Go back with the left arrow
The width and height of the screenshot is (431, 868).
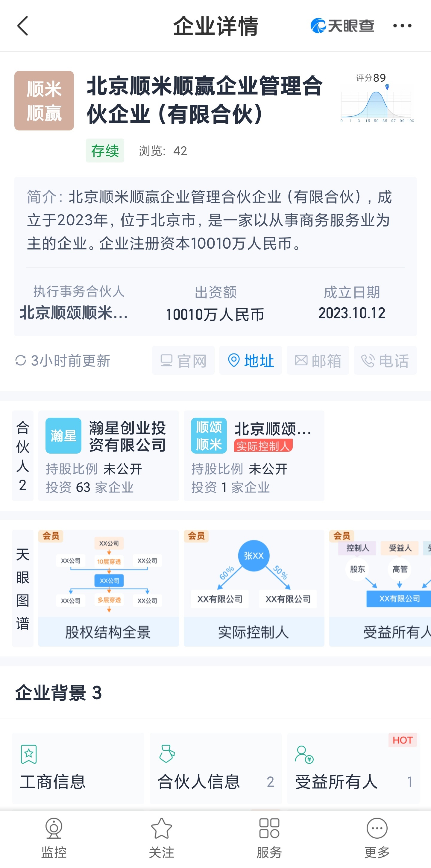coord(22,26)
